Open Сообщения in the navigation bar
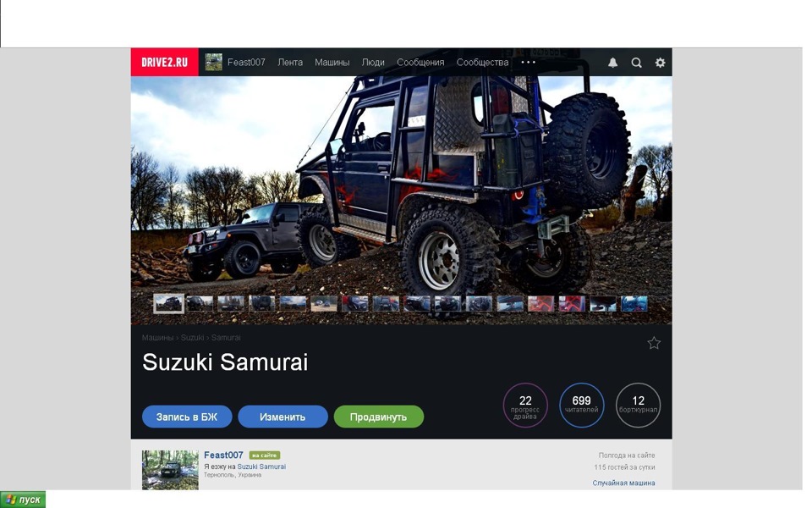Viewport: 812px width, 508px height. point(420,62)
